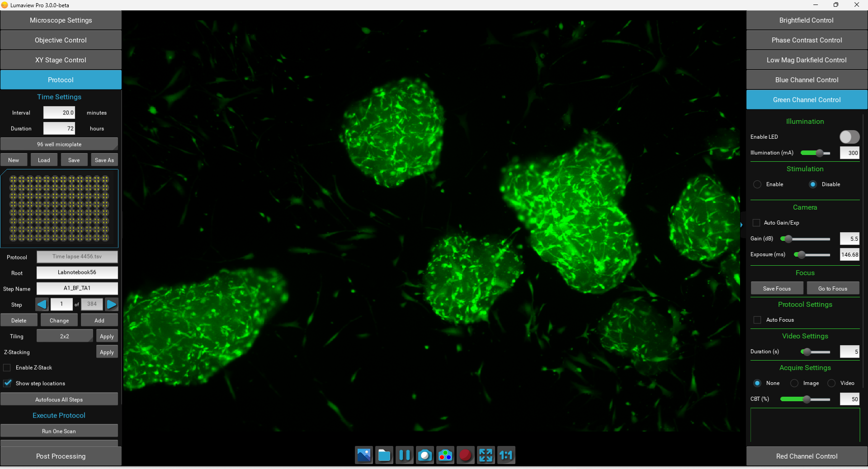
Task: Click the Root name field
Action: click(x=77, y=272)
